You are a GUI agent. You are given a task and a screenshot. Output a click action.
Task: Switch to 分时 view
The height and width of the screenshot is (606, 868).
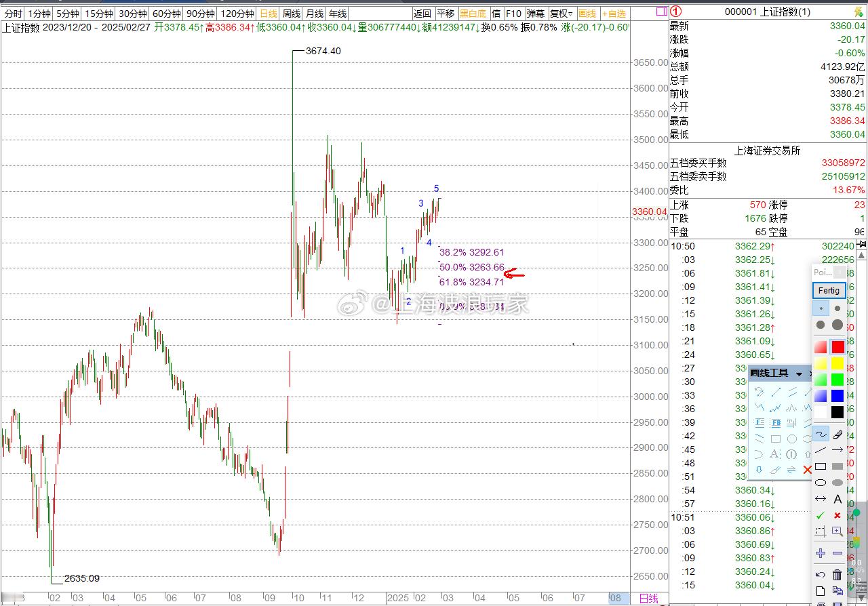point(14,14)
